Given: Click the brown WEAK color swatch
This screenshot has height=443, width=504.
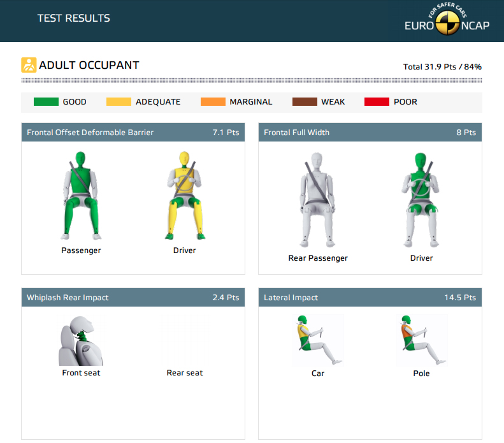Looking at the screenshot, I should (x=304, y=102).
